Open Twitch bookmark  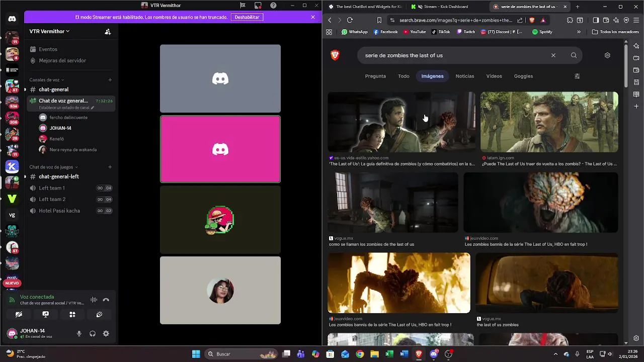466,32
